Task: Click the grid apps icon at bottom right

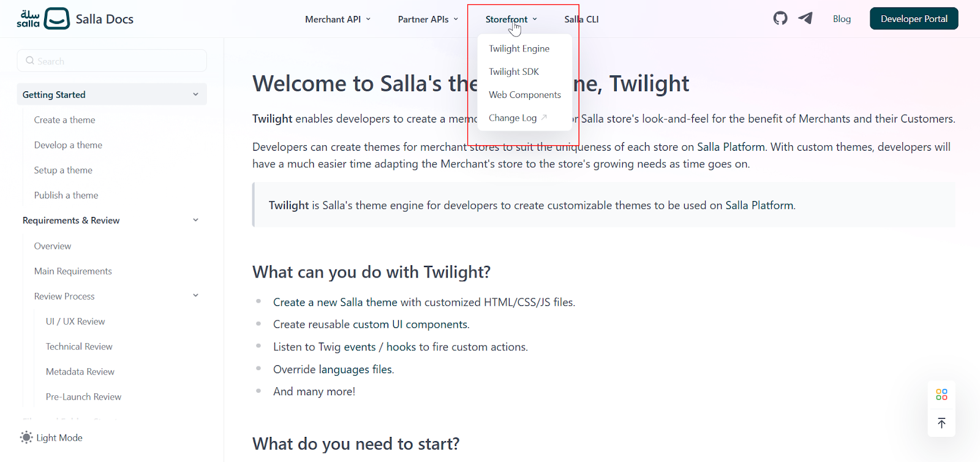Action: click(x=941, y=395)
